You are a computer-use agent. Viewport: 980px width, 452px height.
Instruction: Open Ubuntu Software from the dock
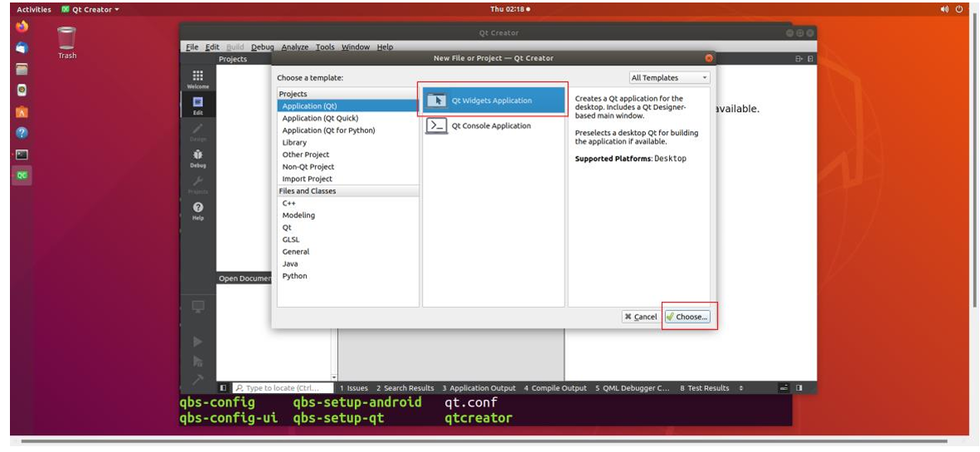pyautogui.click(x=22, y=113)
